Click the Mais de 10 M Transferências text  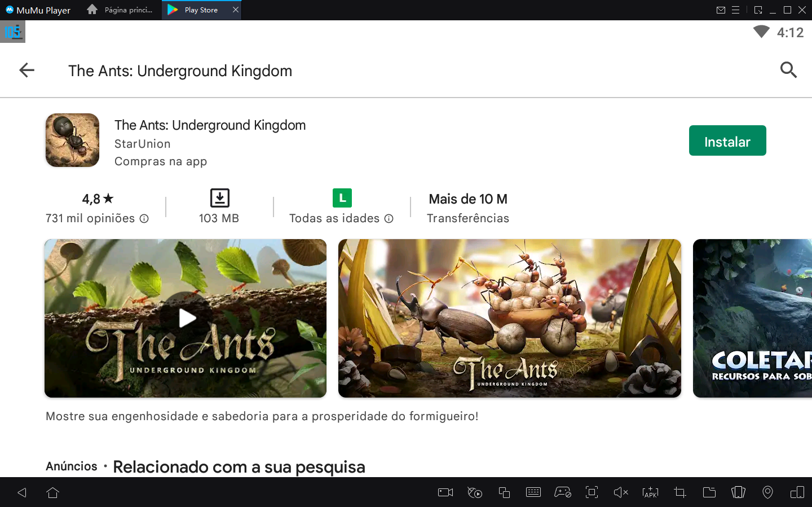point(468,208)
